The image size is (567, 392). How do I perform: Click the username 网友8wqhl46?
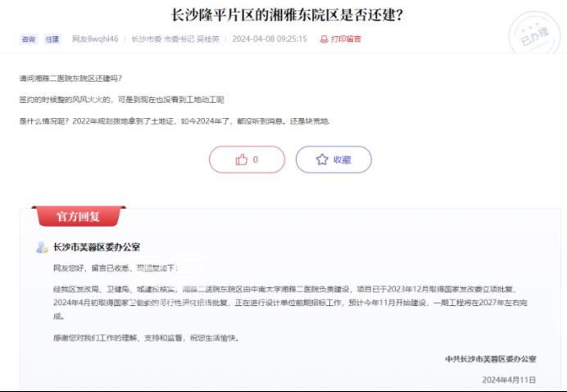pyautogui.click(x=95, y=39)
